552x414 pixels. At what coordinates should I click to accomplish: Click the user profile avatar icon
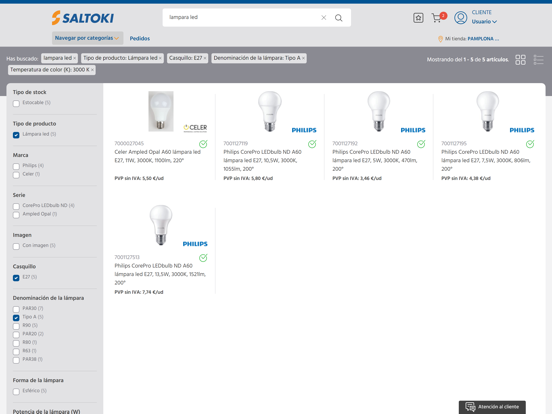pos(460,17)
